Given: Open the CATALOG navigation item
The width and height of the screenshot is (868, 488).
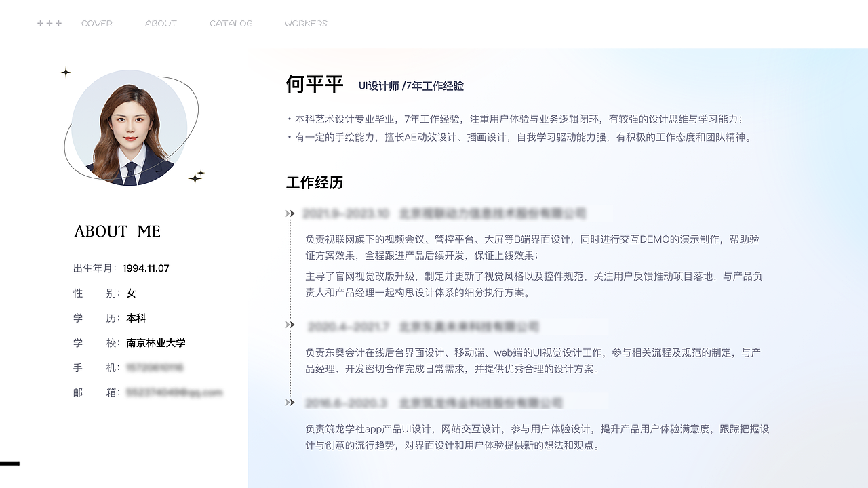Looking at the screenshot, I should tap(231, 23).
